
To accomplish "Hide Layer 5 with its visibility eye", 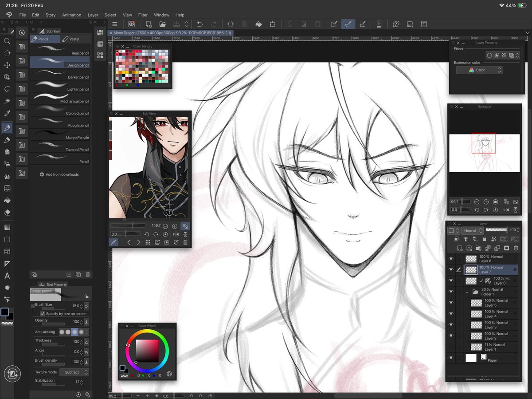I will coord(451,303).
